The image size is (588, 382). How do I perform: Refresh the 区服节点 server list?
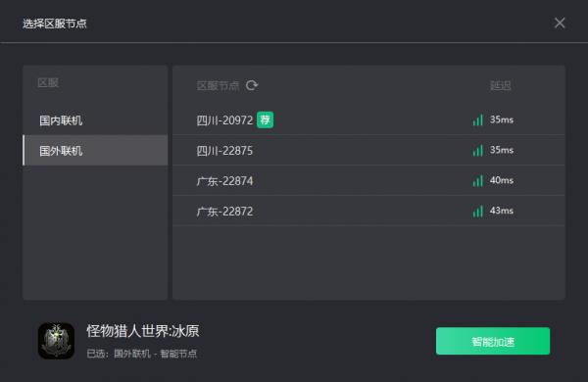tap(252, 85)
